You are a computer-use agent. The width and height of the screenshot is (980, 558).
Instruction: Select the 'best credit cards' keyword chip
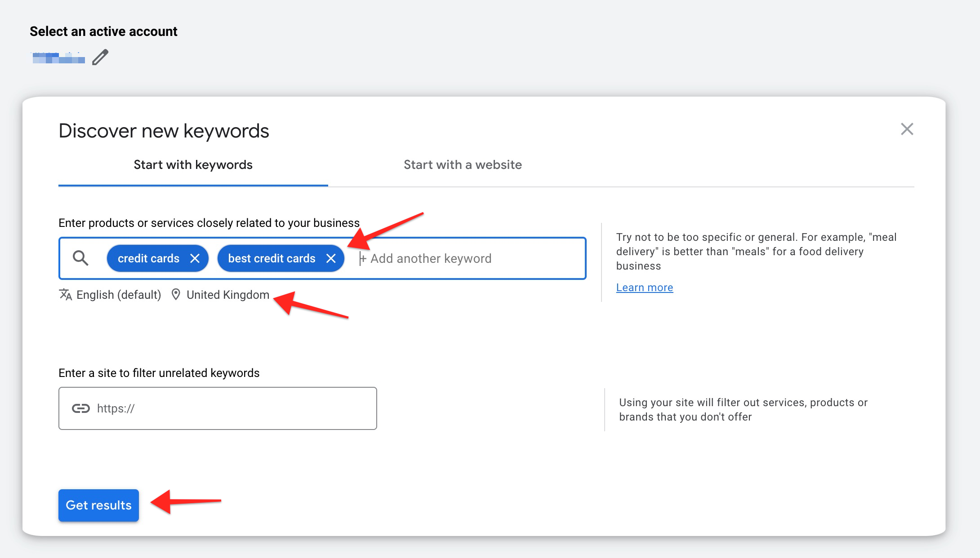click(x=272, y=258)
